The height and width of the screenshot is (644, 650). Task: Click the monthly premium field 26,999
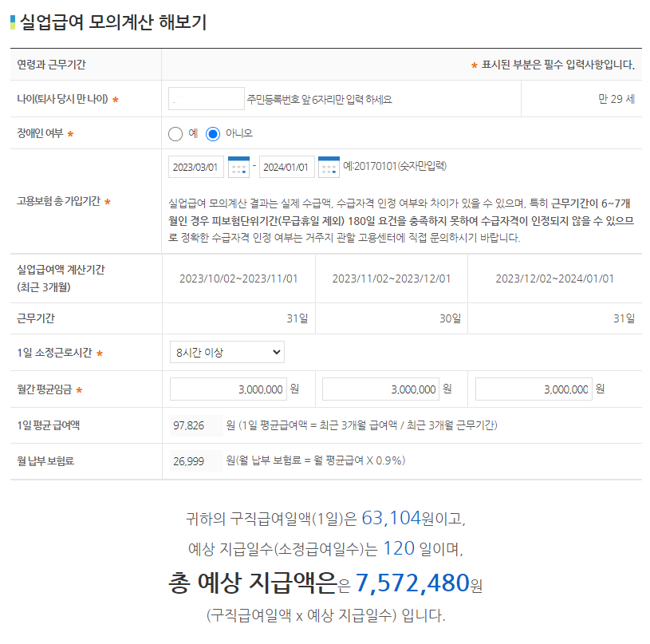[x=196, y=460]
